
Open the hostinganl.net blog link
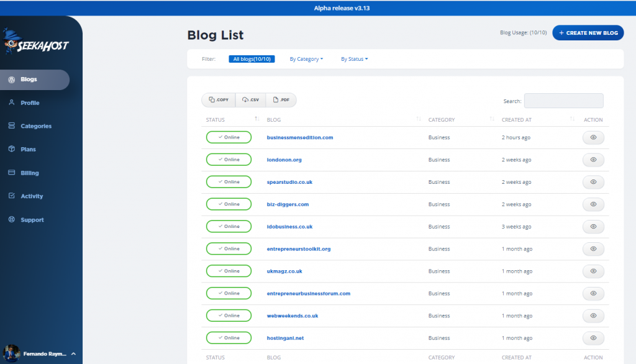[x=285, y=338]
